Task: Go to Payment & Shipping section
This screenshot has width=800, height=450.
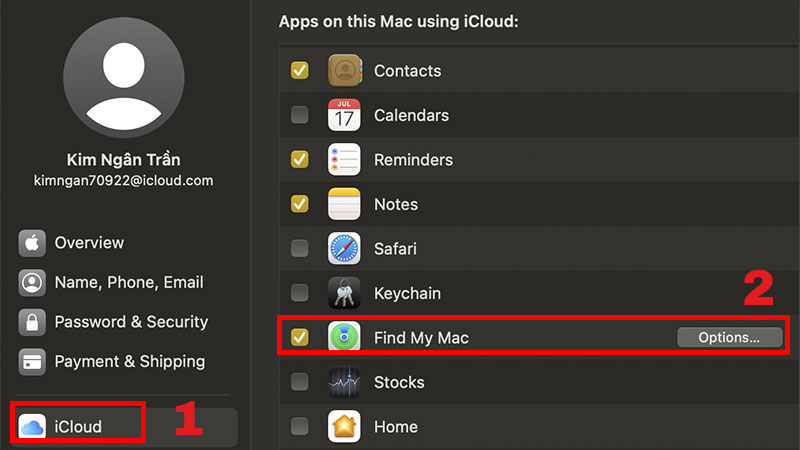Action: 129,362
